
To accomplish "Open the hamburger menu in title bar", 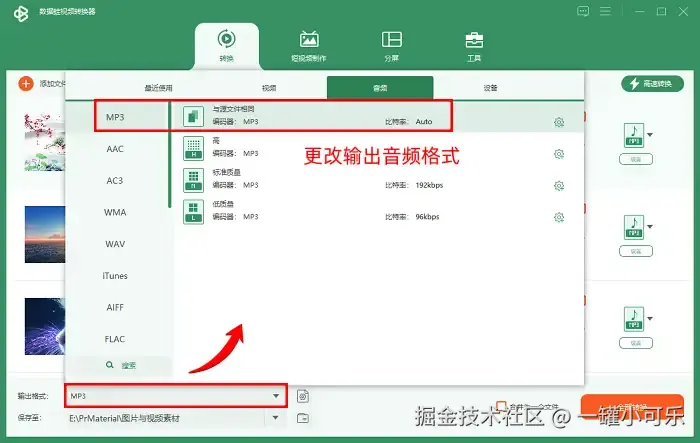I will click(x=605, y=11).
